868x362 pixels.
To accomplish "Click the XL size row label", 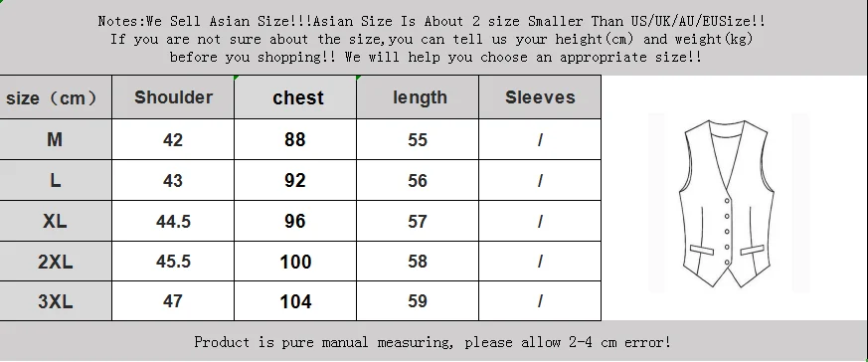I will pyautogui.click(x=56, y=221).
